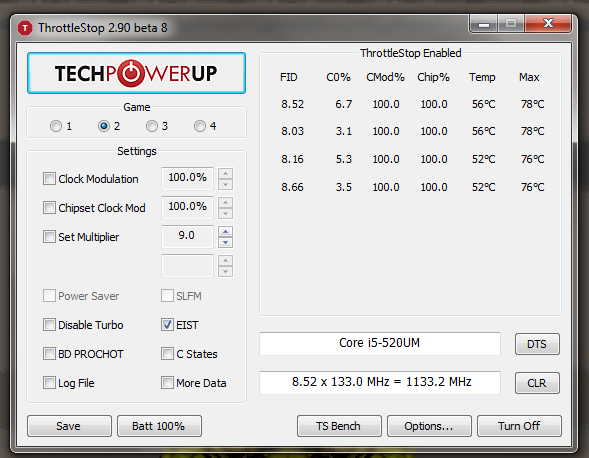Screen dimensions: 589x458
Task: Open the Options dialog
Action: (x=429, y=426)
